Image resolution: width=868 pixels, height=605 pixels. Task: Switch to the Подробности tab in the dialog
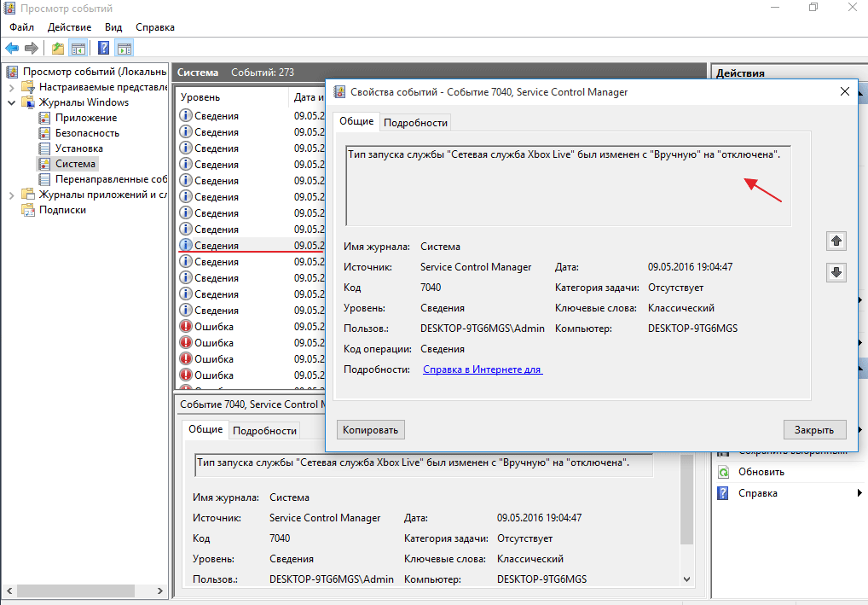415,122
